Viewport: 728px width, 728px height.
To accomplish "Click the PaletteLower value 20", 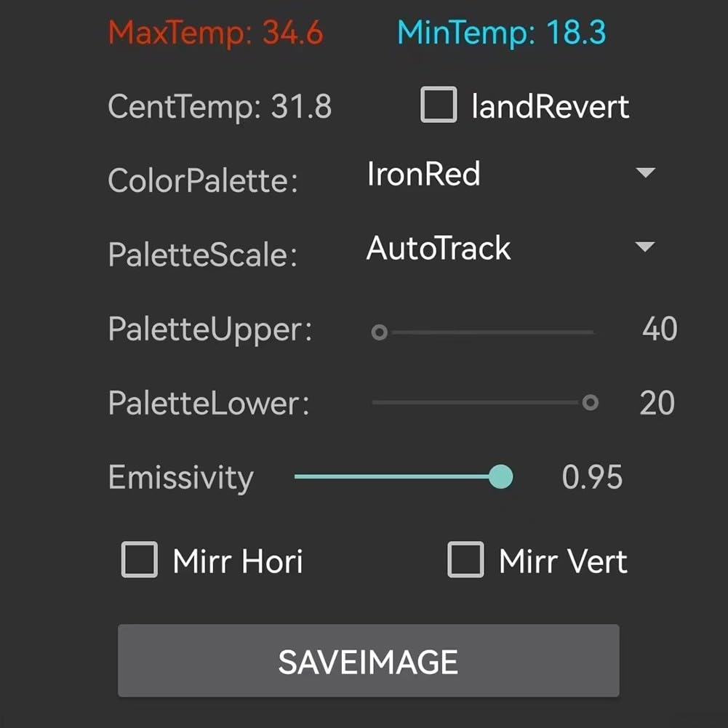I will [657, 402].
